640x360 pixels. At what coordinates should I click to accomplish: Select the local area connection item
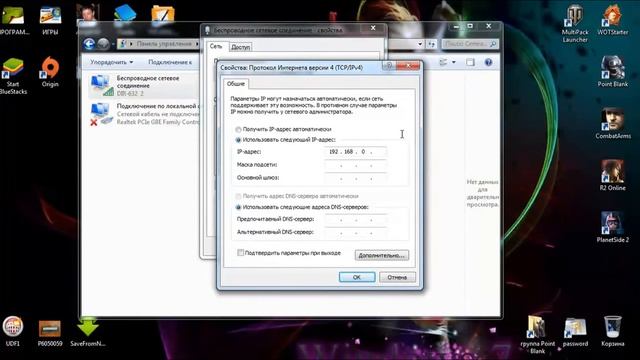tap(144, 114)
